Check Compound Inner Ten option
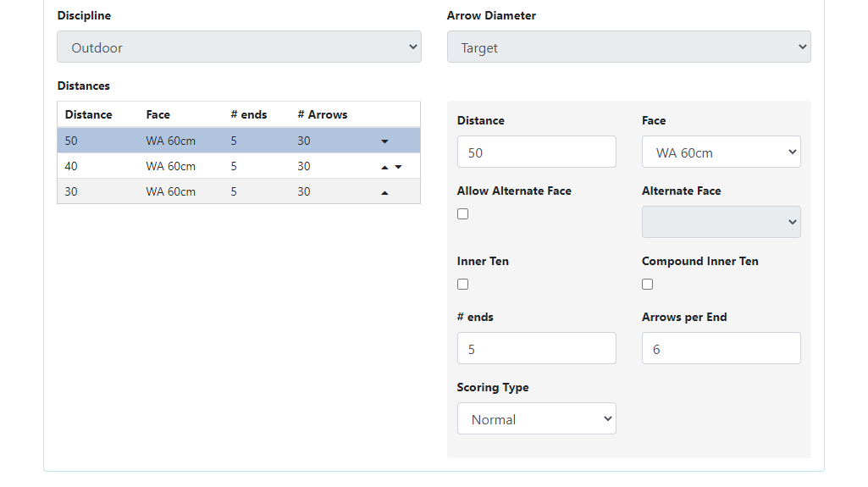 pos(647,285)
